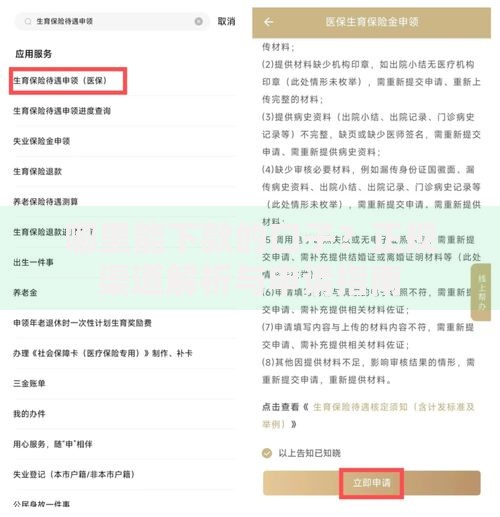Clear the search field with the X icon
The height and width of the screenshot is (517, 500).
pos(198,22)
